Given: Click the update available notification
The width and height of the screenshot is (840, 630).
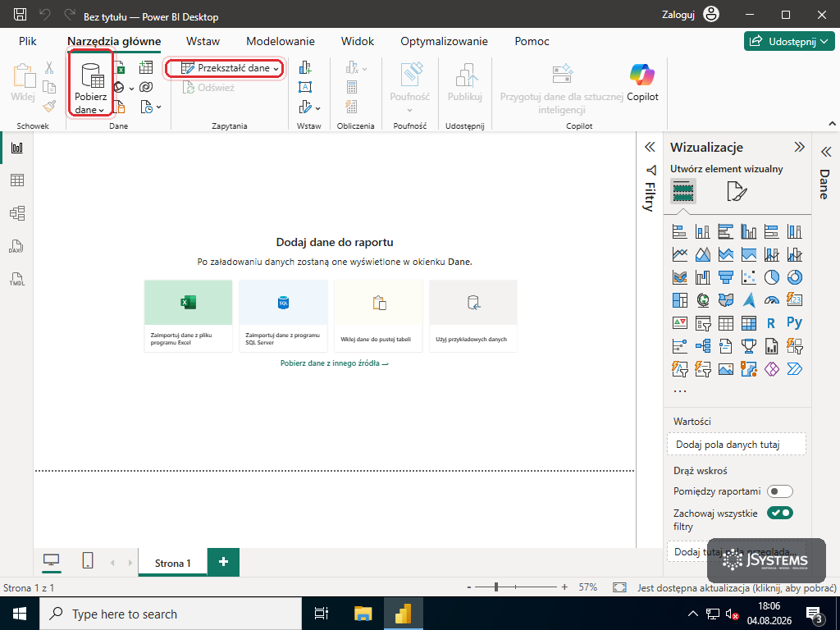Looking at the screenshot, I should (737, 587).
